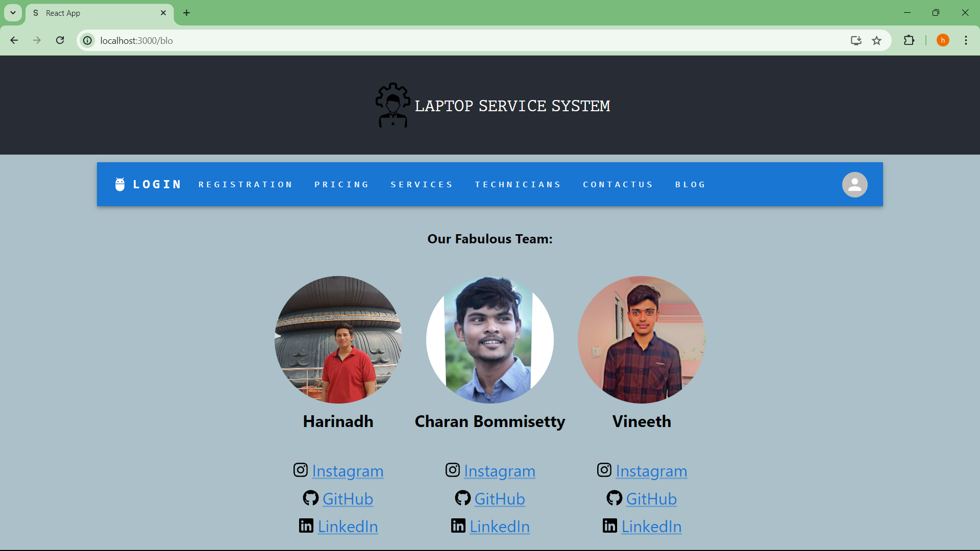Bookmark this page with star icon
The image size is (980, 551).
coord(876,40)
